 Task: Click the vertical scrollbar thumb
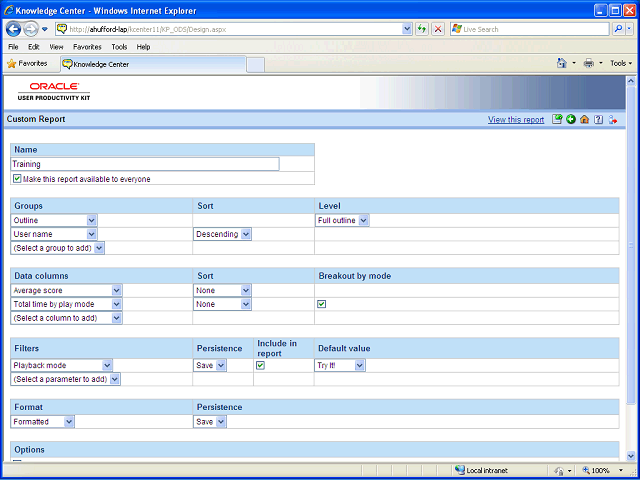click(x=630, y=245)
